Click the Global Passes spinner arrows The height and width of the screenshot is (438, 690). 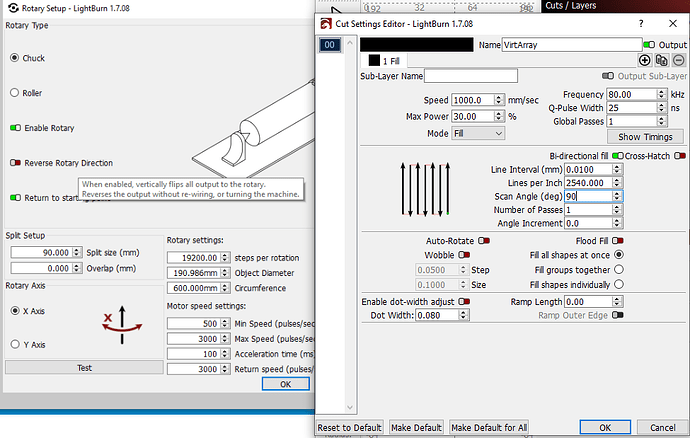pyautogui.click(x=661, y=121)
